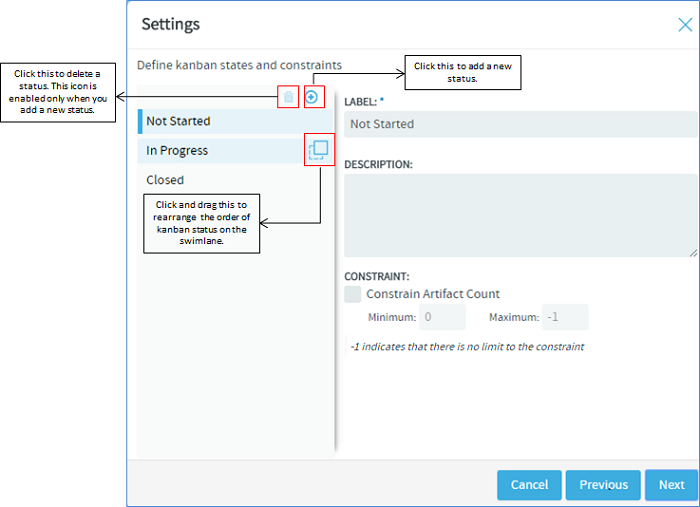Add a new status with plus icon

pos(311,96)
